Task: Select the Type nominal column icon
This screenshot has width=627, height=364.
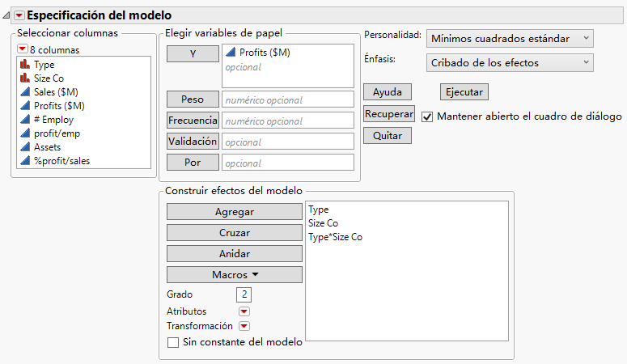Action: (x=25, y=64)
